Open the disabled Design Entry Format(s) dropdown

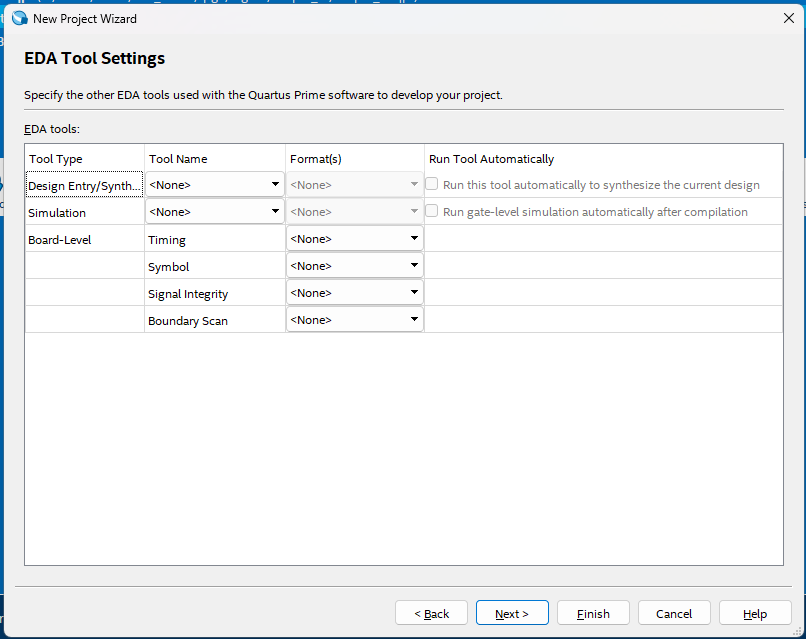click(x=355, y=185)
